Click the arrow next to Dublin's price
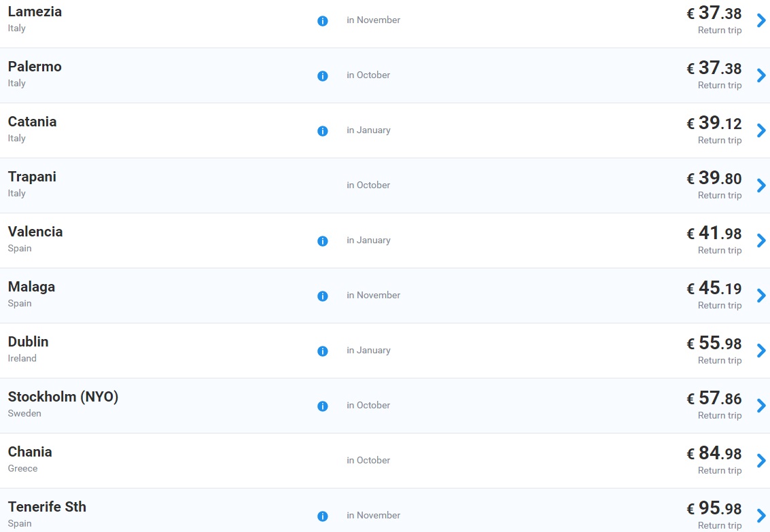This screenshot has height=532, width=770. click(761, 351)
